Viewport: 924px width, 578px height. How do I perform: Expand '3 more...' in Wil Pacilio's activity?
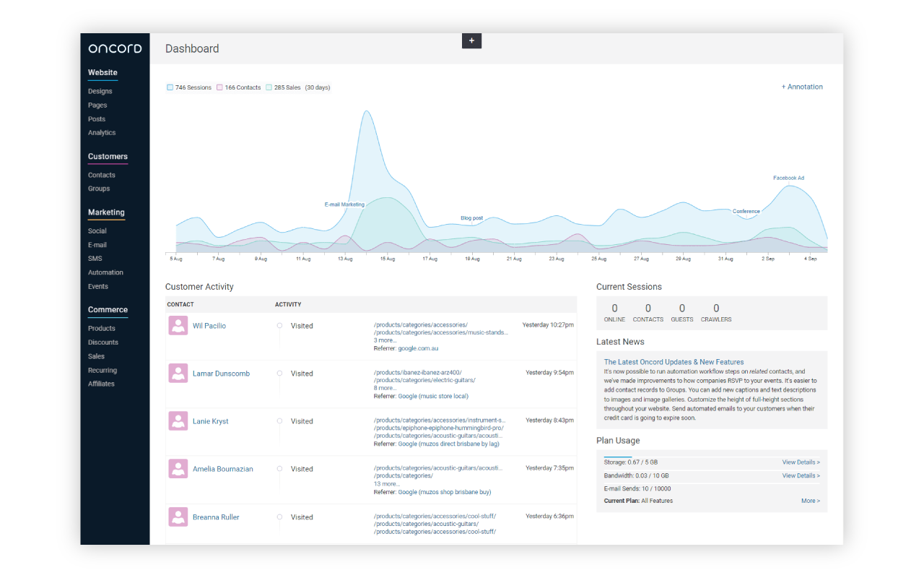click(385, 340)
